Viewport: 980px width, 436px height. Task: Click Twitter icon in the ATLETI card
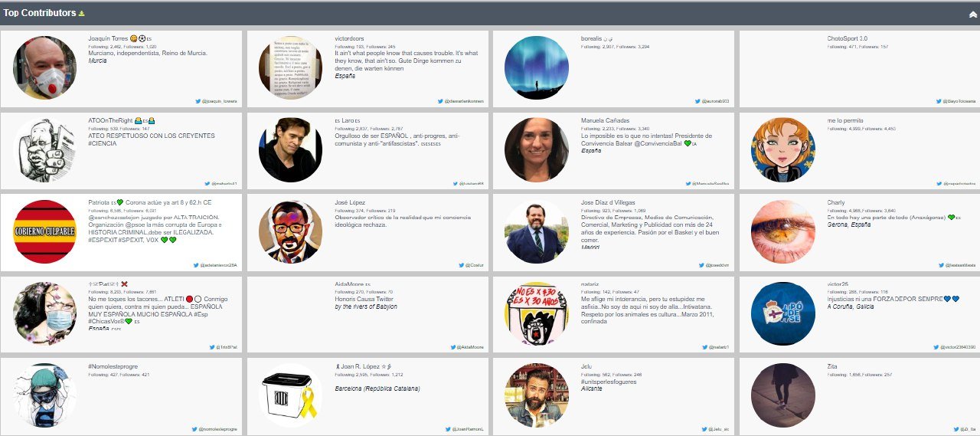[x=212, y=347]
